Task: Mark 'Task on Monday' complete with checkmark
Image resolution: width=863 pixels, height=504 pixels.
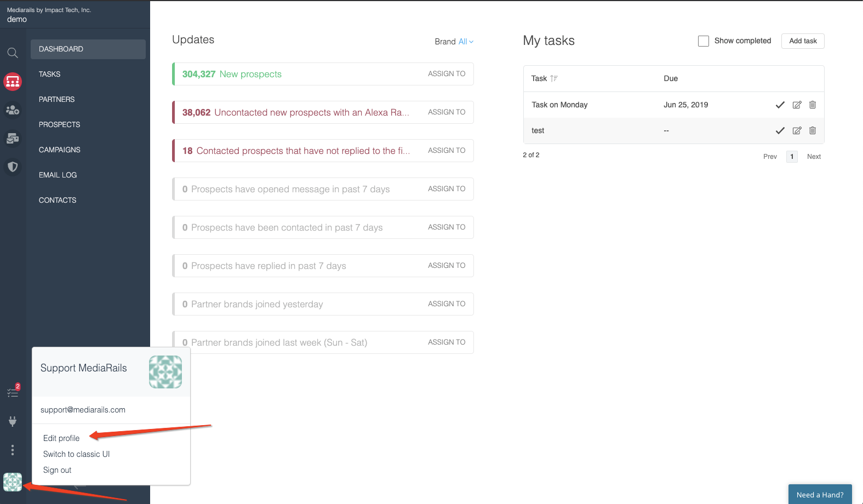Action: [780, 105]
